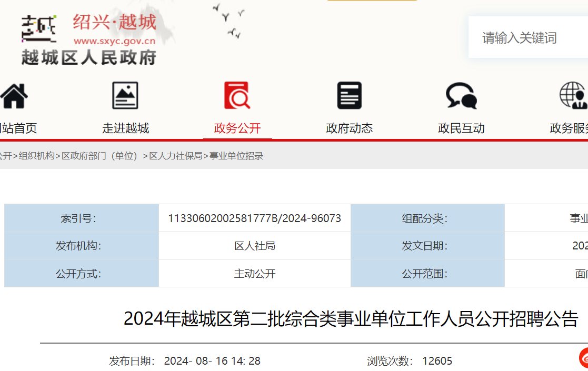Click the index number 11330602002581777B/2024-96073 cell
Image resolution: width=588 pixels, height=371 pixels.
point(254,218)
